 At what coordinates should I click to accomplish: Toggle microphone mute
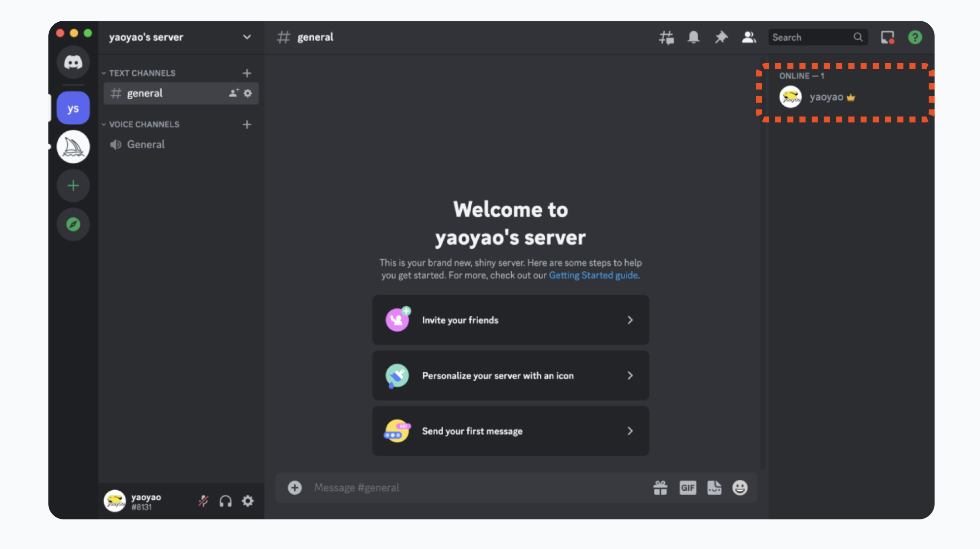pyautogui.click(x=203, y=501)
